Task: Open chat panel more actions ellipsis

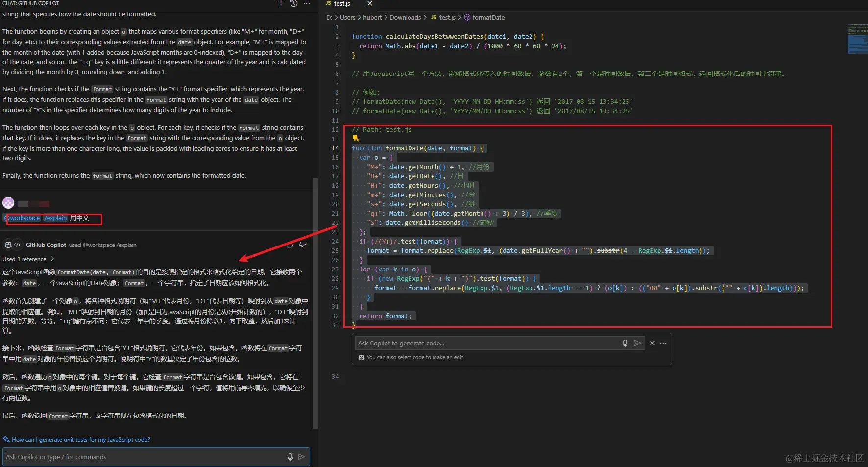Action: point(307,3)
